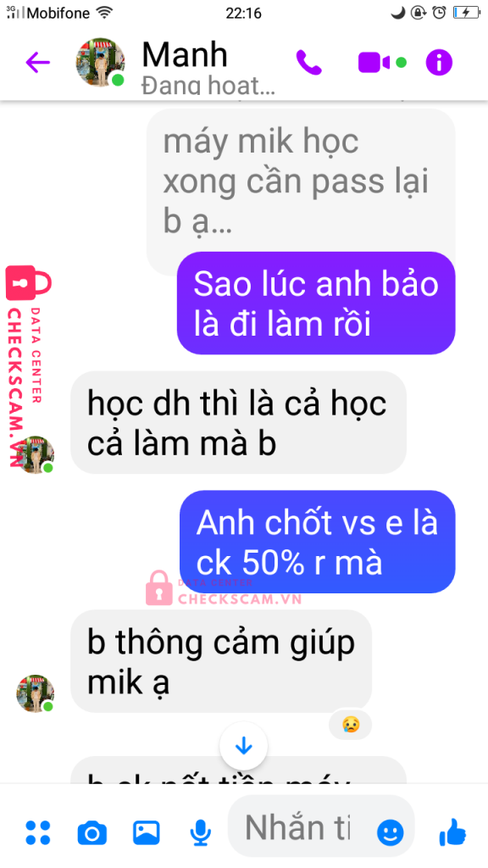Tap the crying emoji reaction on message
The width and height of the screenshot is (488, 868).
point(350,724)
